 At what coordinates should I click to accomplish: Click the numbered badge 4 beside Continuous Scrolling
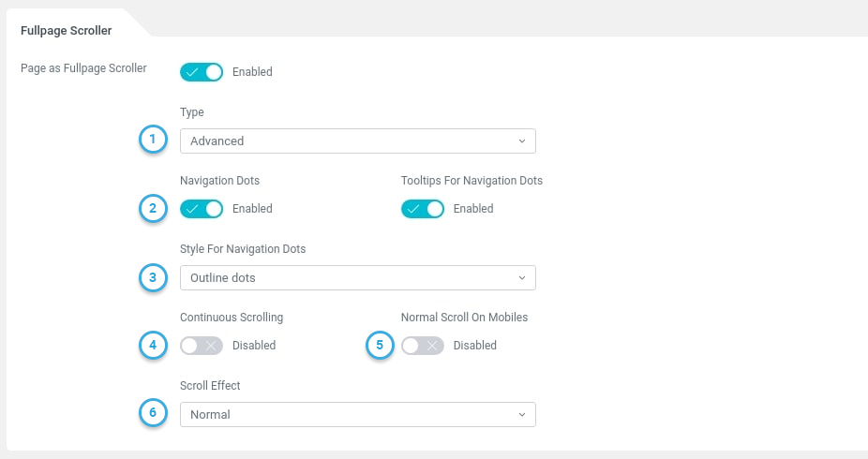tap(153, 346)
